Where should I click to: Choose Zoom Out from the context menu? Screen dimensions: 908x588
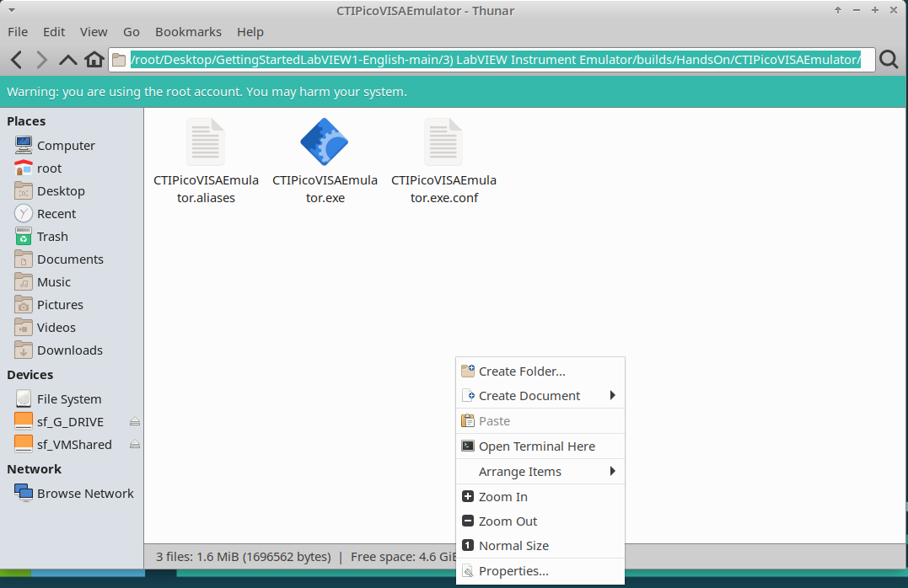540,521
